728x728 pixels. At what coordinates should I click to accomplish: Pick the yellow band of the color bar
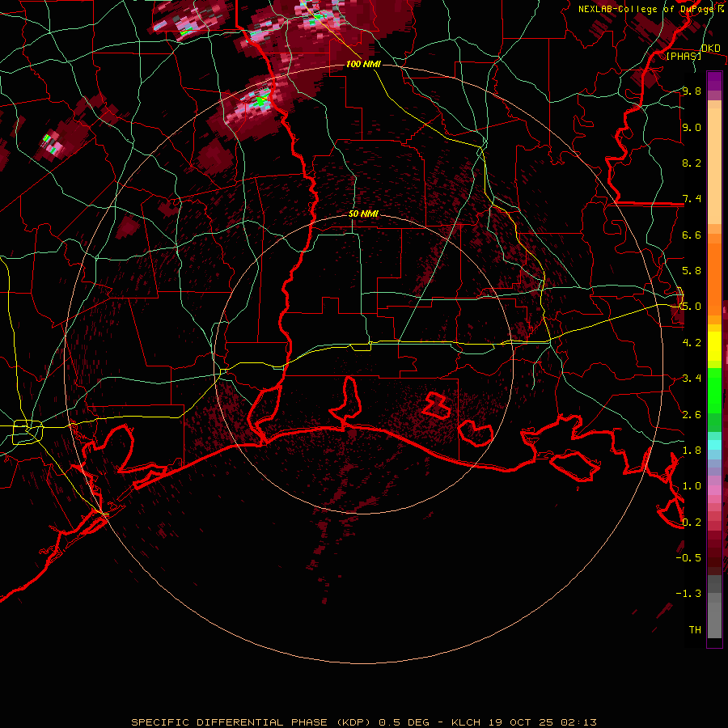(x=714, y=346)
